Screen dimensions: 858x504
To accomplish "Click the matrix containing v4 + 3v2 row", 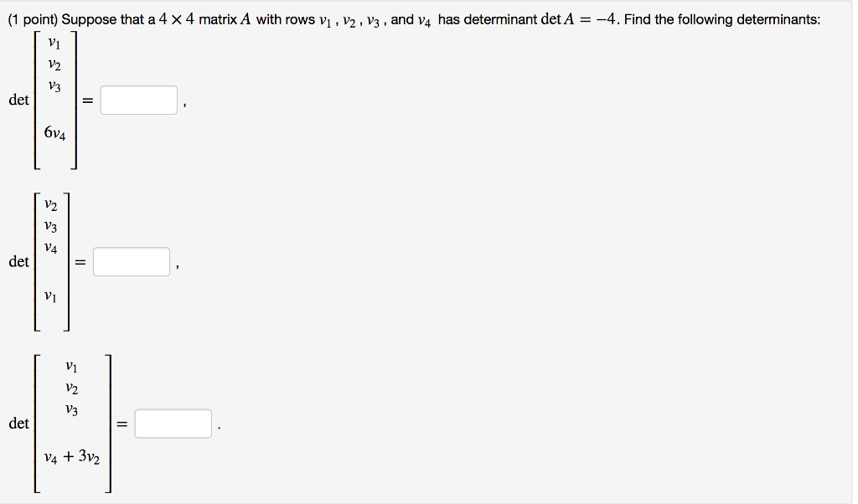I will coord(74,423).
